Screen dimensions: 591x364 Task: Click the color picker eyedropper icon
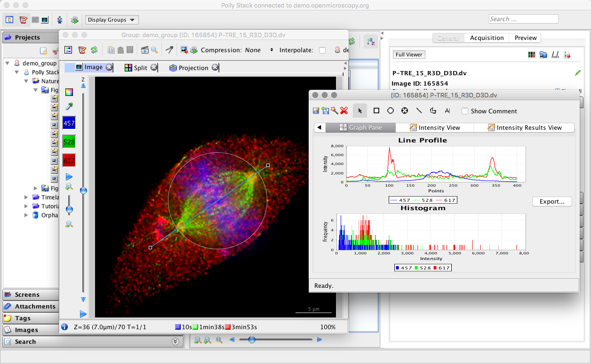coord(69,107)
